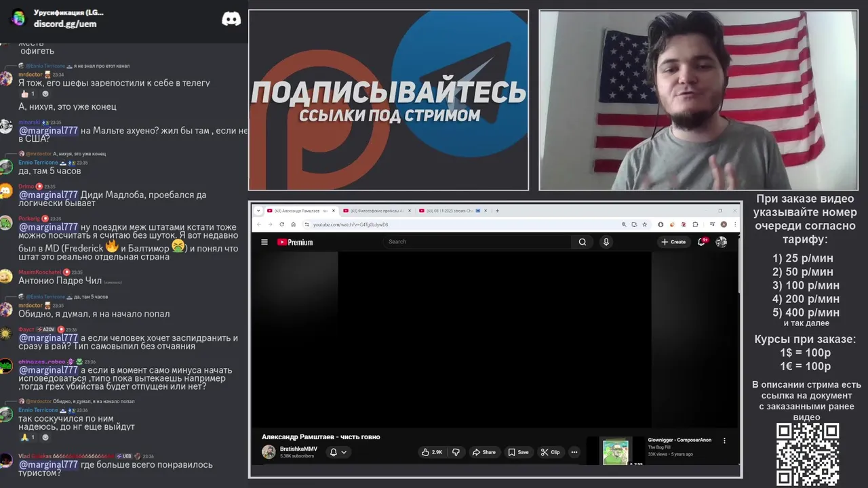
Task: Clip the video with the Clip button
Action: point(550,452)
